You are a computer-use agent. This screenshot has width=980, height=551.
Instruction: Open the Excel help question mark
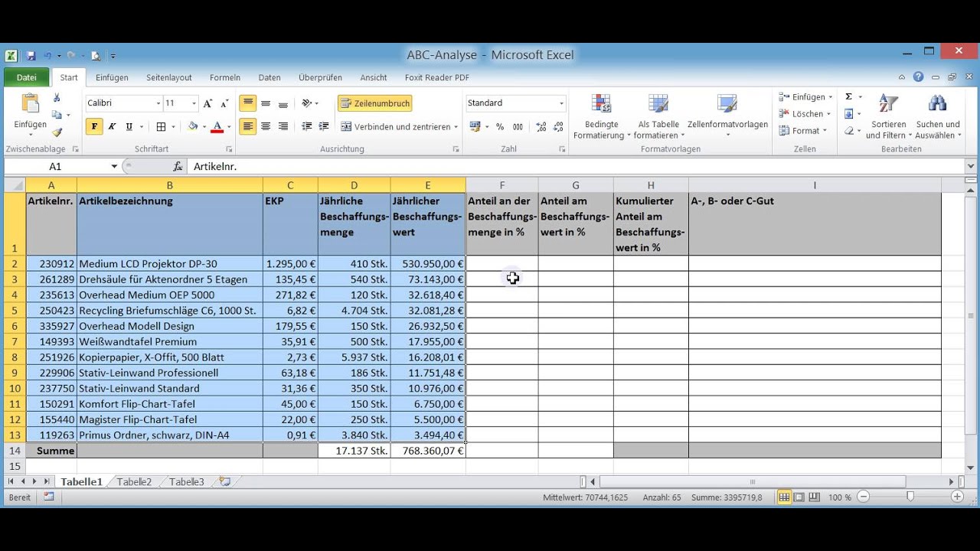point(918,77)
